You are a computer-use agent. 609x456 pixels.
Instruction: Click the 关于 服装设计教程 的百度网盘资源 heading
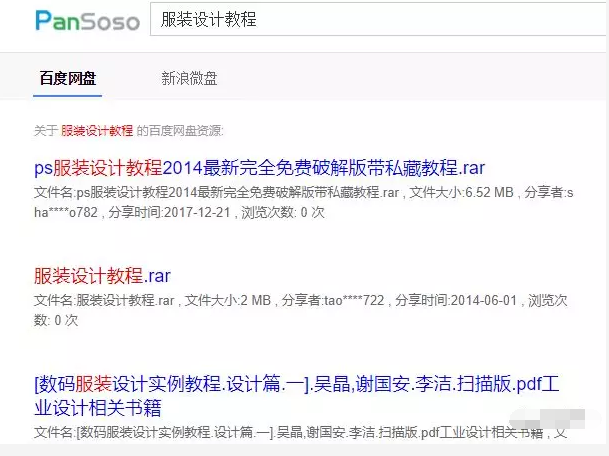(129, 131)
